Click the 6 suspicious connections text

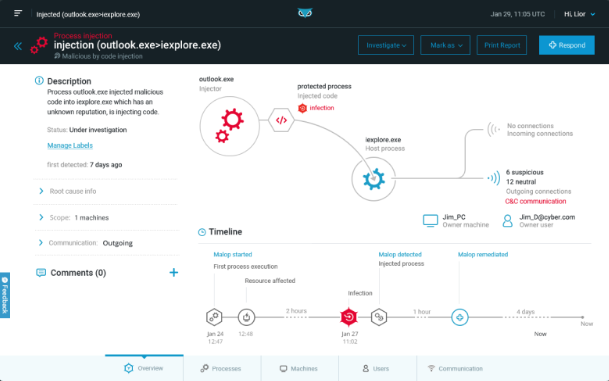click(525, 172)
